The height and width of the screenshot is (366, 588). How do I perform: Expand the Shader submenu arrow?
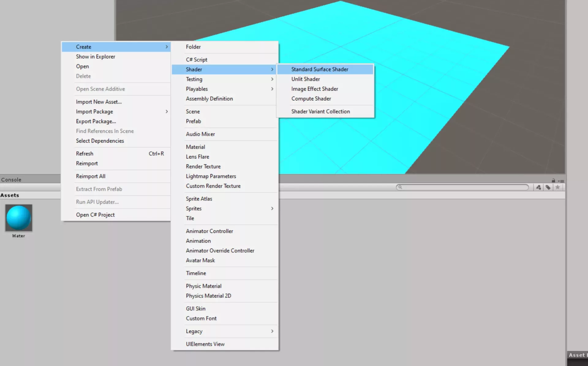(x=272, y=69)
